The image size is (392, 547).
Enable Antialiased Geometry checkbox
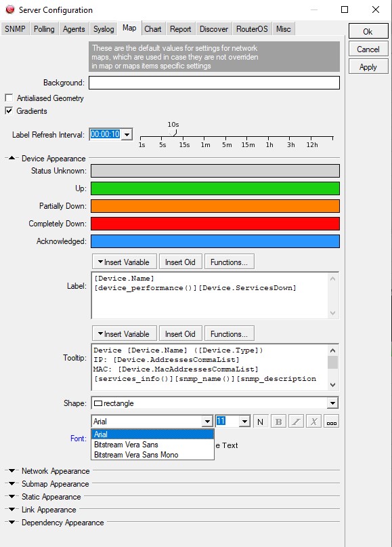[9, 98]
